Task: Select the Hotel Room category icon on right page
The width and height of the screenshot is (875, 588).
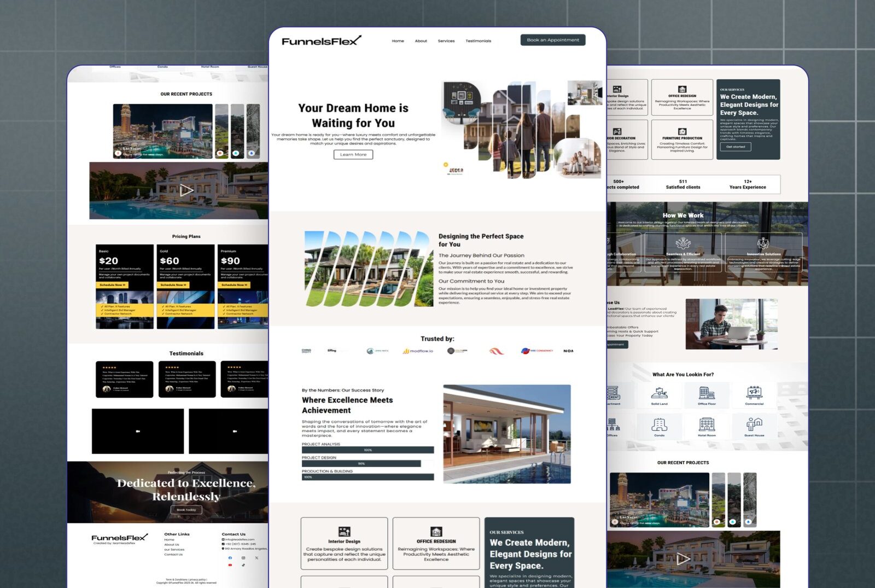Action: tap(707, 424)
